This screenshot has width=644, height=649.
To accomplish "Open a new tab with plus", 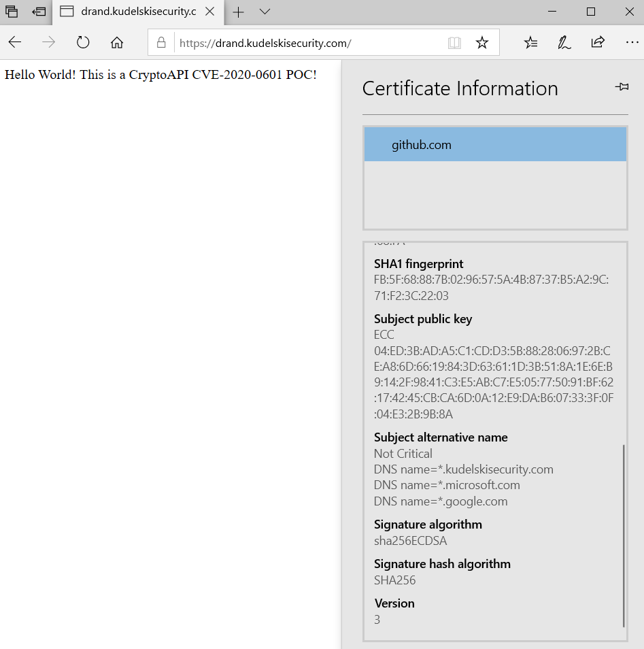I will (239, 12).
